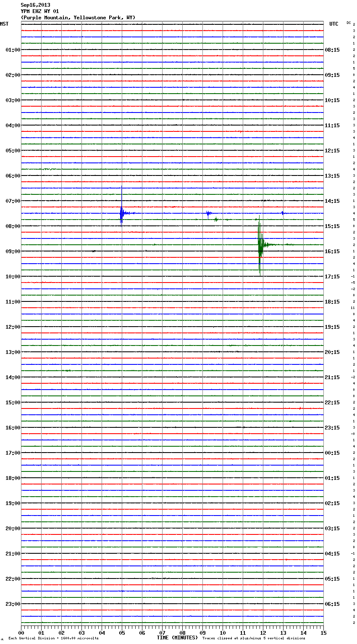Click the 16:00 MST time label
The width and height of the screenshot is (357, 644).
(13, 428)
